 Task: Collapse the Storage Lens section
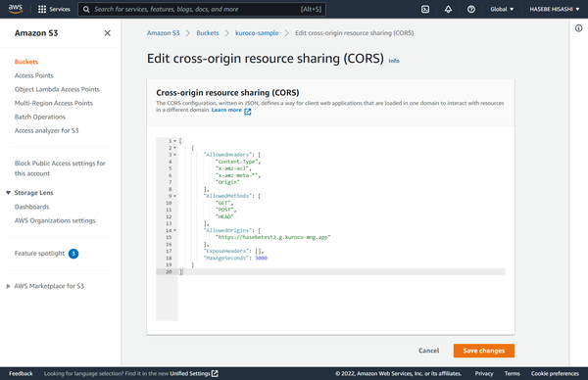click(x=8, y=193)
